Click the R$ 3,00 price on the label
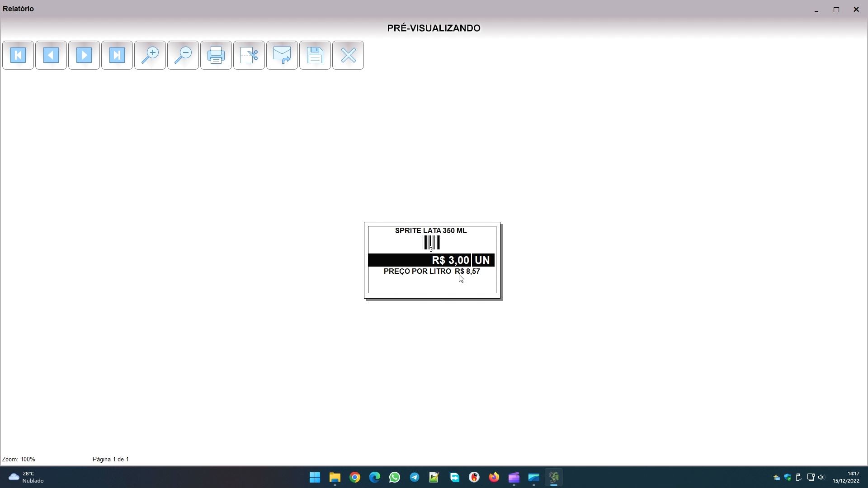This screenshot has width=868, height=488. (x=451, y=260)
